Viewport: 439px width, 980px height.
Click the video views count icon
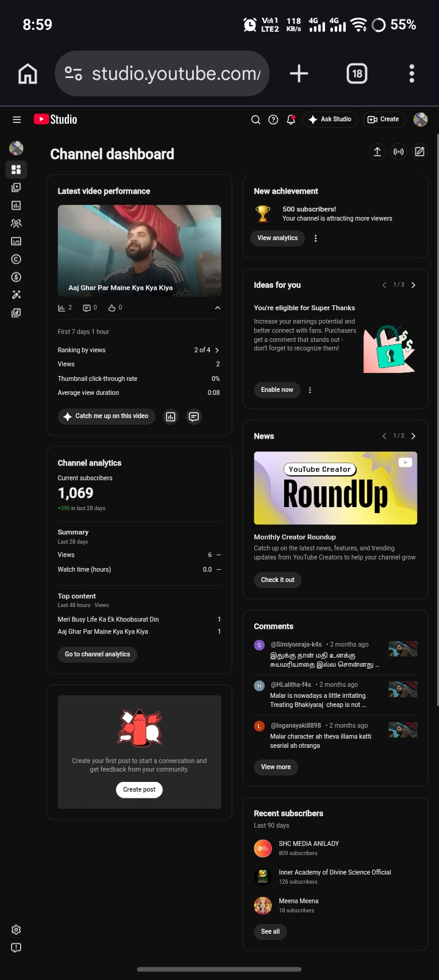click(x=62, y=308)
